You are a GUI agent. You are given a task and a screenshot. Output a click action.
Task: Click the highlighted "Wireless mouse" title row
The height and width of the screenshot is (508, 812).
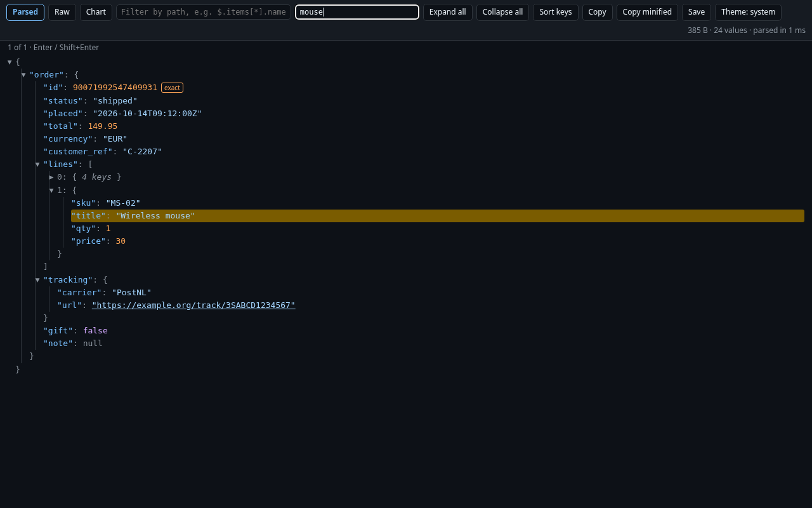[438, 216]
